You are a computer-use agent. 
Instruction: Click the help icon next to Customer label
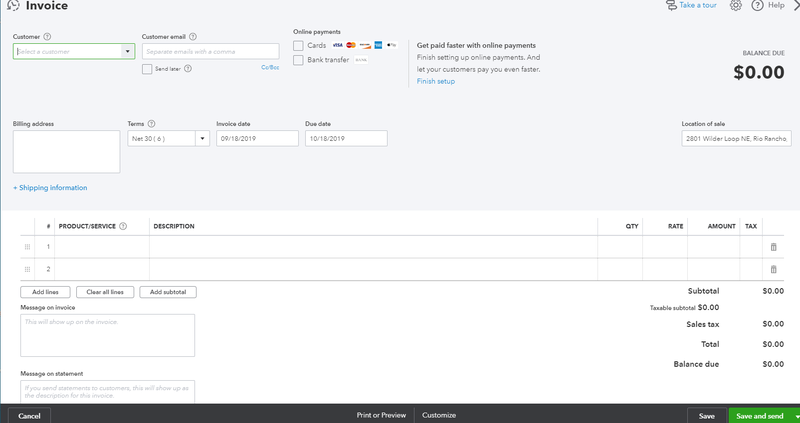pyautogui.click(x=47, y=37)
